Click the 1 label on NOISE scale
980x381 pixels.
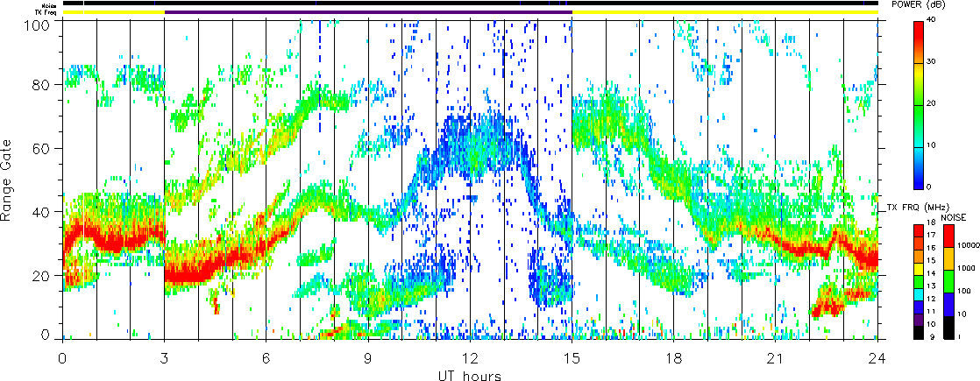(959, 336)
